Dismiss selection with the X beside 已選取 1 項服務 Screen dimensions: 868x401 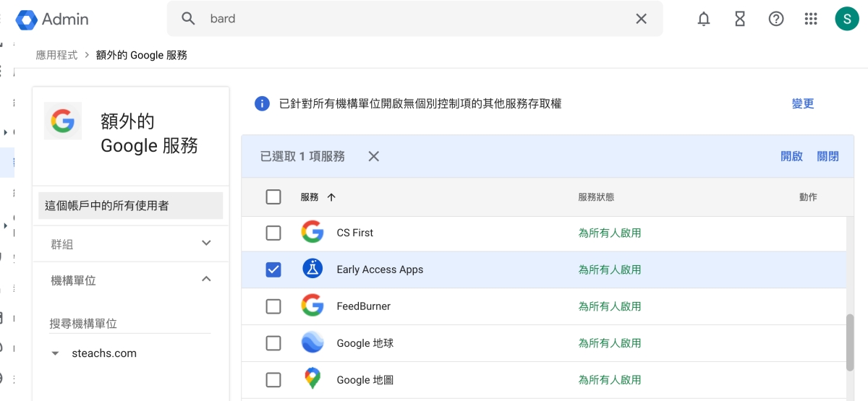click(373, 156)
